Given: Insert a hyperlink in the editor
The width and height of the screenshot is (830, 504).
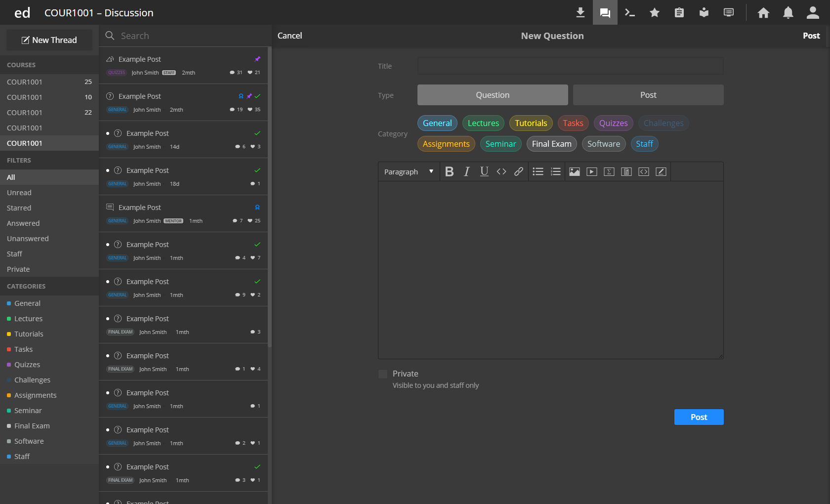Looking at the screenshot, I should point(518,171).
